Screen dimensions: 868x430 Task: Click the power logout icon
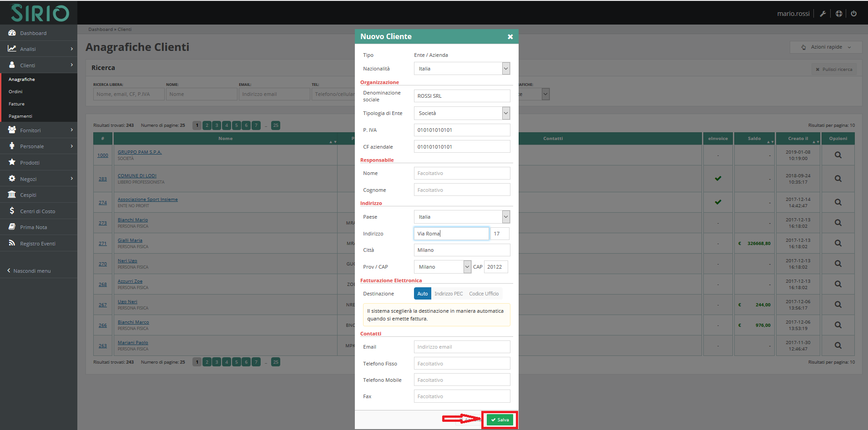click(854, 14)
